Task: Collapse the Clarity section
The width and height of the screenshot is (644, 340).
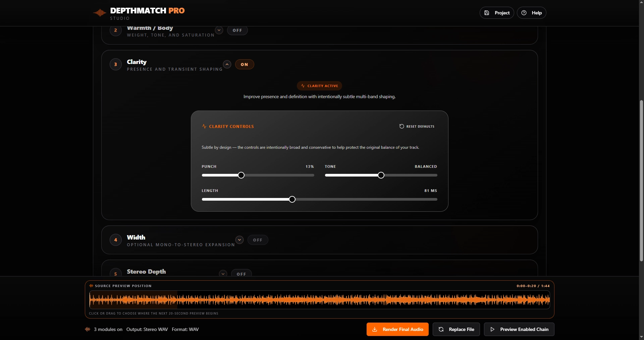Action: tap(227, 64)
